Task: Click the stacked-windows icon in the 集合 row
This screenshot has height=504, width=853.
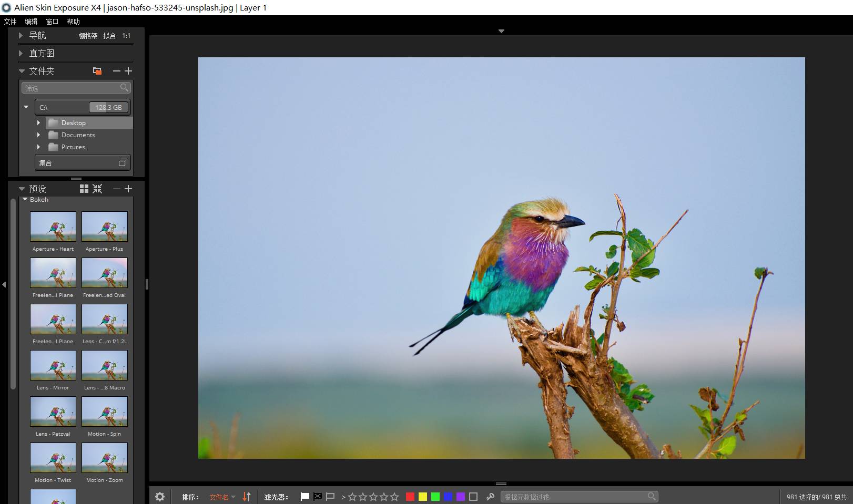Action: click(x=123, y=163)
